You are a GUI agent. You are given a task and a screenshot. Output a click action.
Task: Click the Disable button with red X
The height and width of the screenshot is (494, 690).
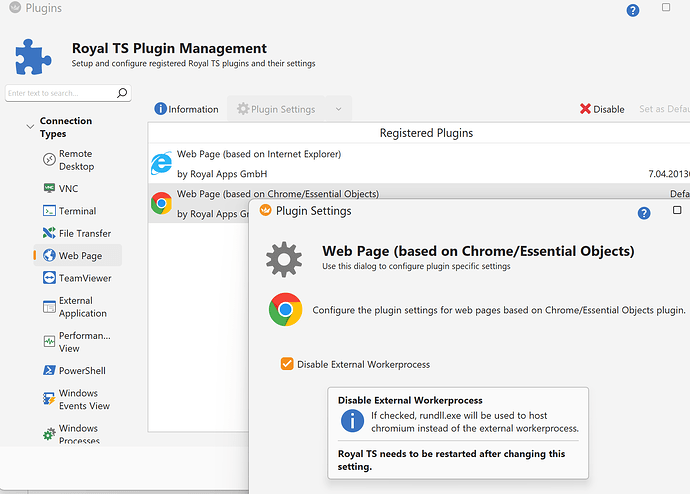pyautogui.click(x=602, y=109)
